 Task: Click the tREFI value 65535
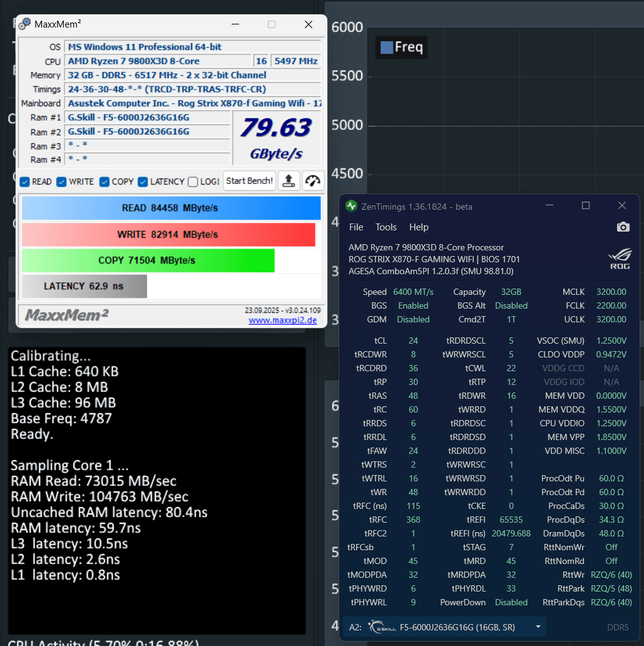[511, 520]
